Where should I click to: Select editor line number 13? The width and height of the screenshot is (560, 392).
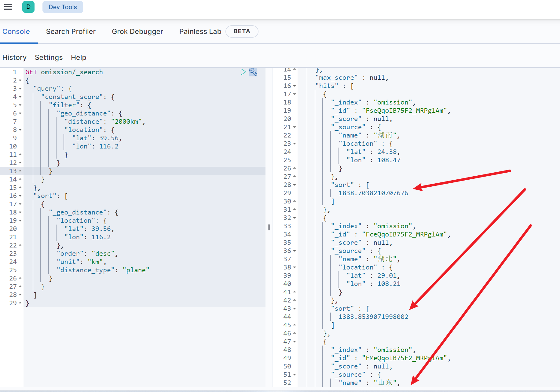coord(13,171)
